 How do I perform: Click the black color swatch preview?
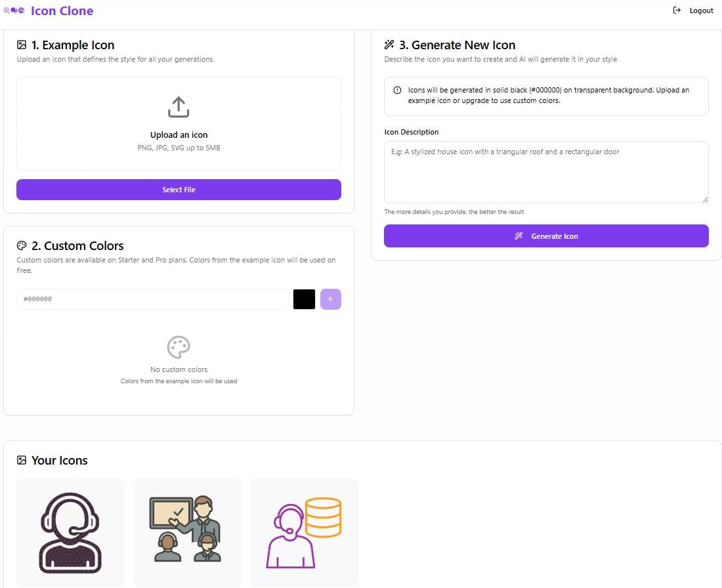click(304, 299)
